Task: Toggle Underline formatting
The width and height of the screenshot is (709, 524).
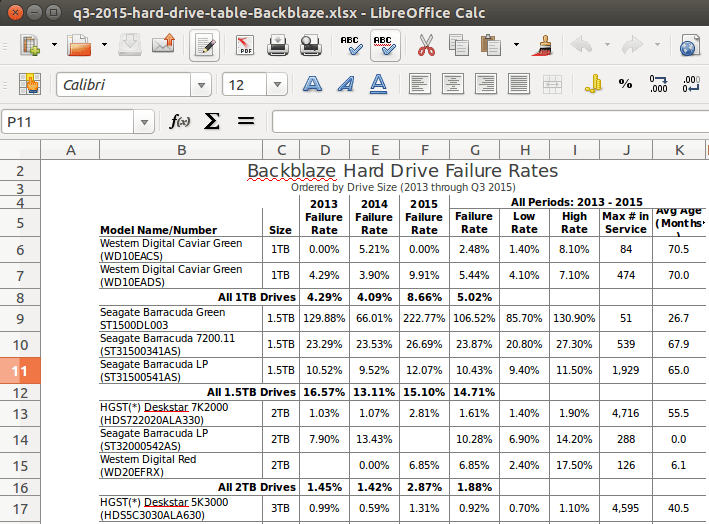Action: coord(378,84)
